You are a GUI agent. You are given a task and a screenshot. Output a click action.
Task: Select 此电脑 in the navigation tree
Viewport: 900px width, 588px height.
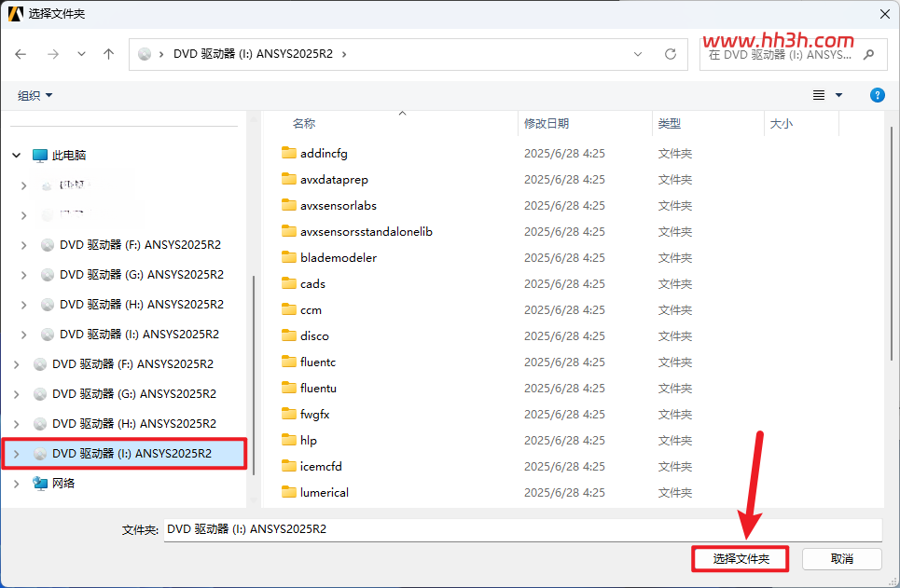tap(69, 155)
